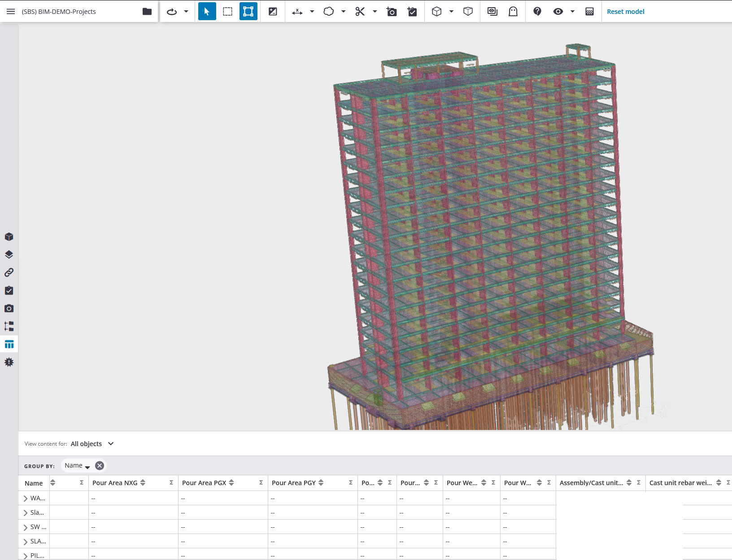The image size is (732, 560).
Task: Clear the Name grouping with X button
Action: (x=100, y=465)
